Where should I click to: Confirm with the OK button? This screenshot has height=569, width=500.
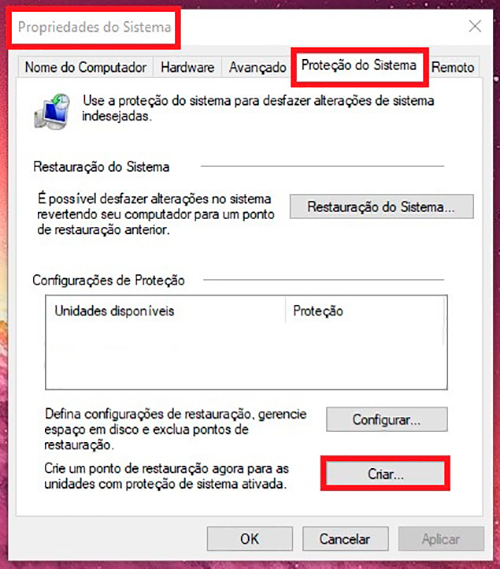tap(250, 539)
